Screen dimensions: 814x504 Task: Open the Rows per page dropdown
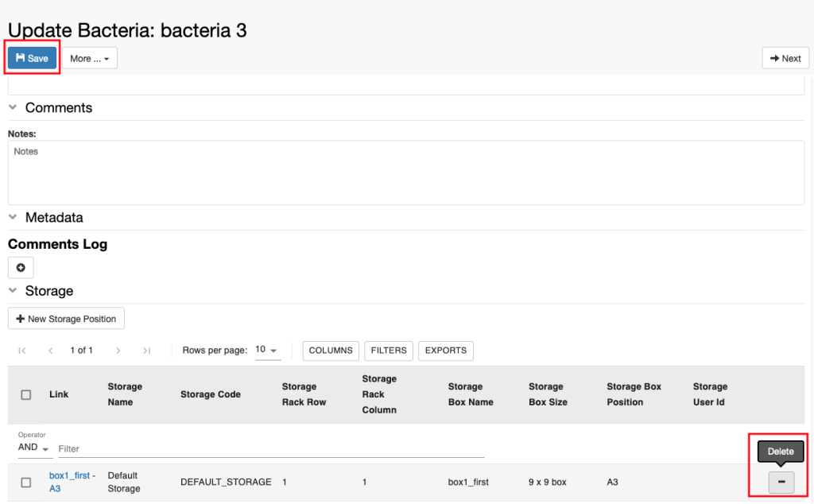(267, 350)
